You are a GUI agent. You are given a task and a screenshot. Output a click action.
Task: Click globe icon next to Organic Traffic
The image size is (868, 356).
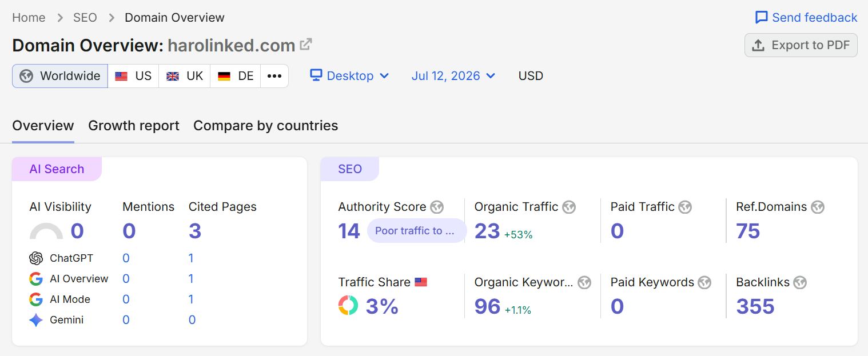[x=568, y=207]
